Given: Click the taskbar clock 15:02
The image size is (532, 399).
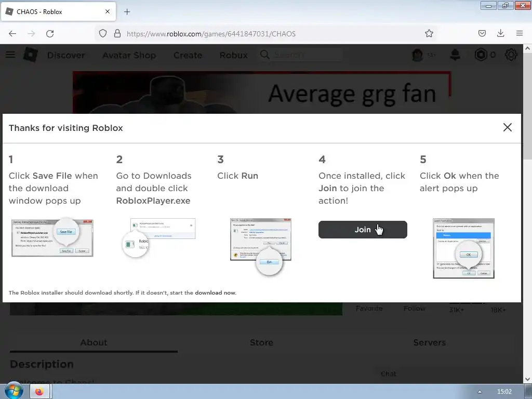Looking at the screenshot, I should [504, 392].
